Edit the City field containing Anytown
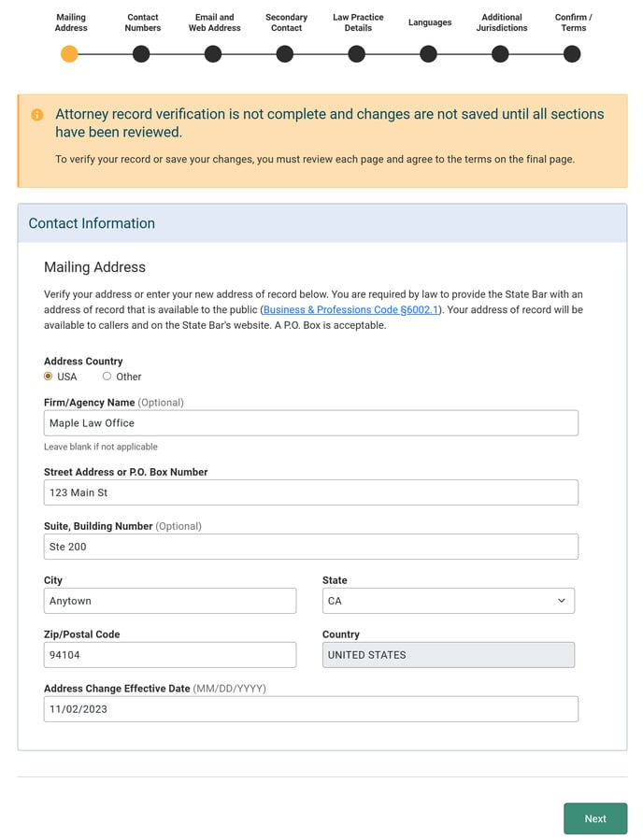Viewport: 643px width, 840px height. coord(170,601)
